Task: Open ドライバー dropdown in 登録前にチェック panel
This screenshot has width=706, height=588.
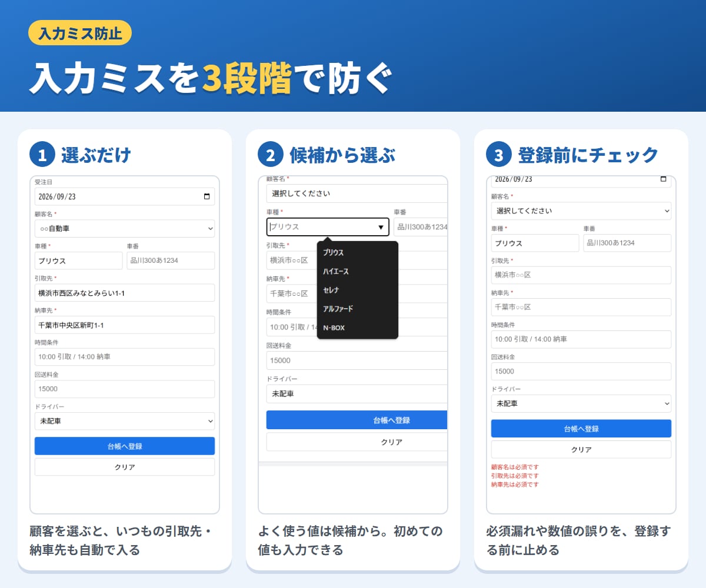Action: [581, 403]
